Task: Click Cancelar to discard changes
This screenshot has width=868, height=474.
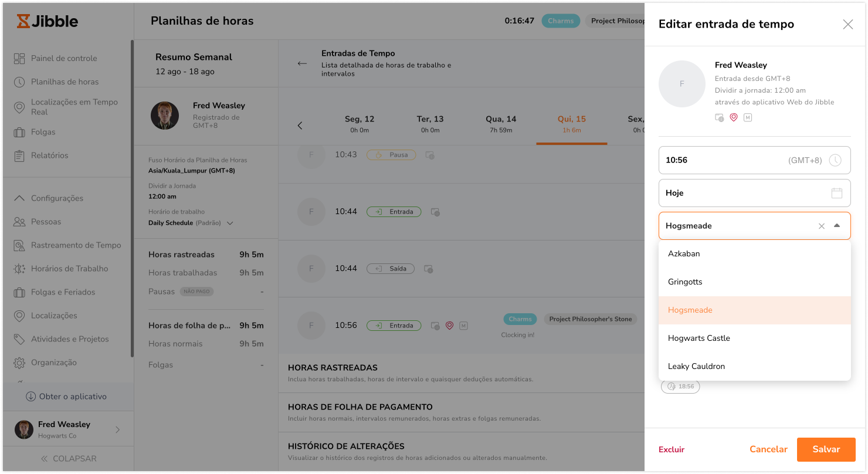Action: (x=768, y=449)
